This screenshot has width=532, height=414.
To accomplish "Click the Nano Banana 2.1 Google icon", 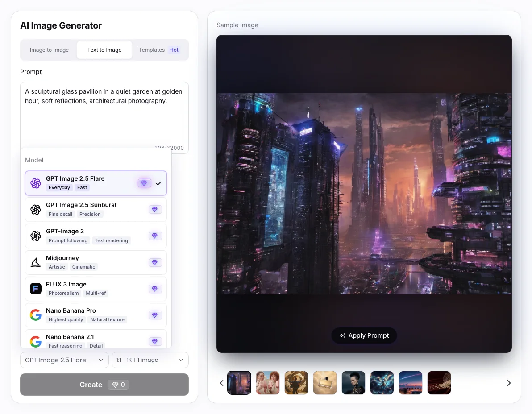I will pyautogui.click(x=36, y=341).
